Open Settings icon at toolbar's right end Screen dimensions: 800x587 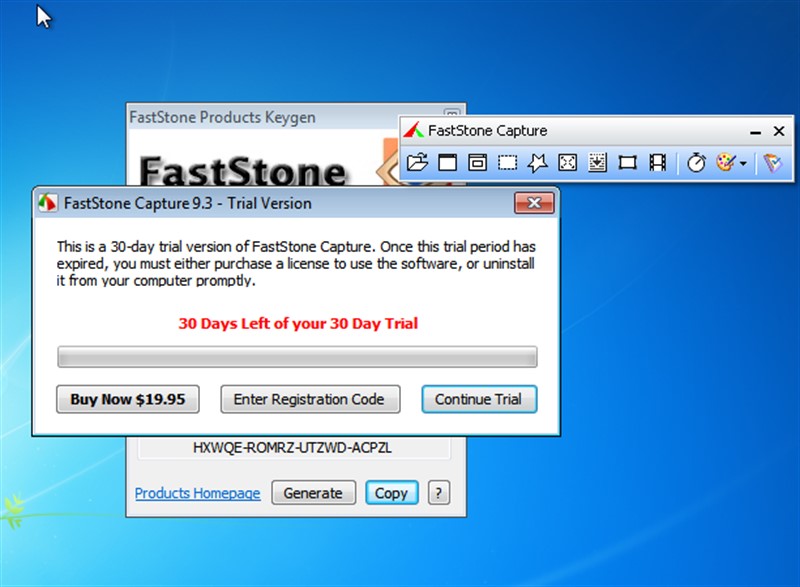[772, 163]
